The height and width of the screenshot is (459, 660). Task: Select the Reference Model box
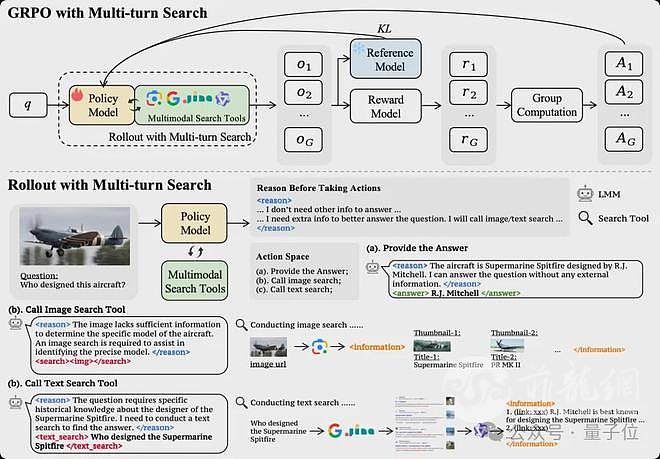[x=386, y=59]
